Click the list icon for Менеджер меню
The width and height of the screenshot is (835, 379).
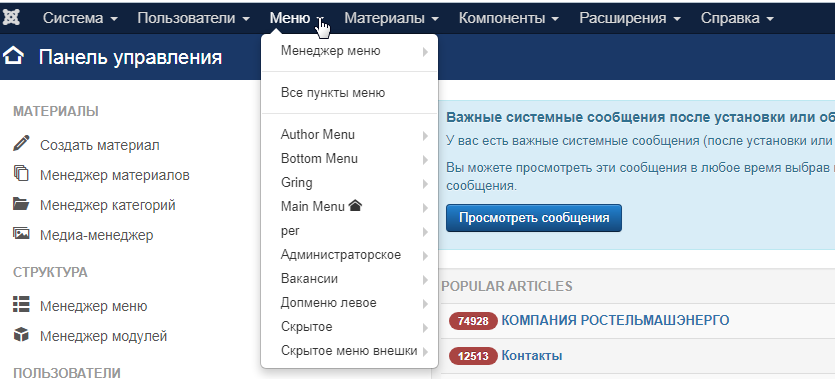21,304
